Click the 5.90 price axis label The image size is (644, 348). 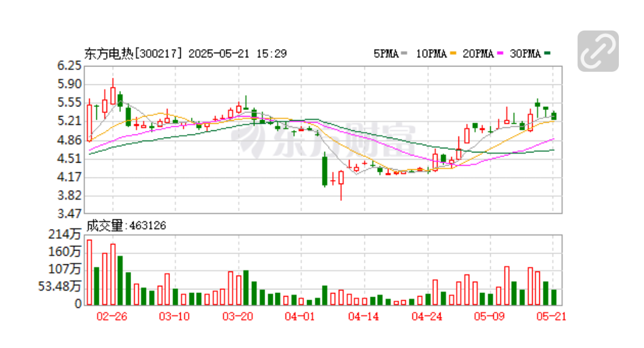click(x=69, y=84)
